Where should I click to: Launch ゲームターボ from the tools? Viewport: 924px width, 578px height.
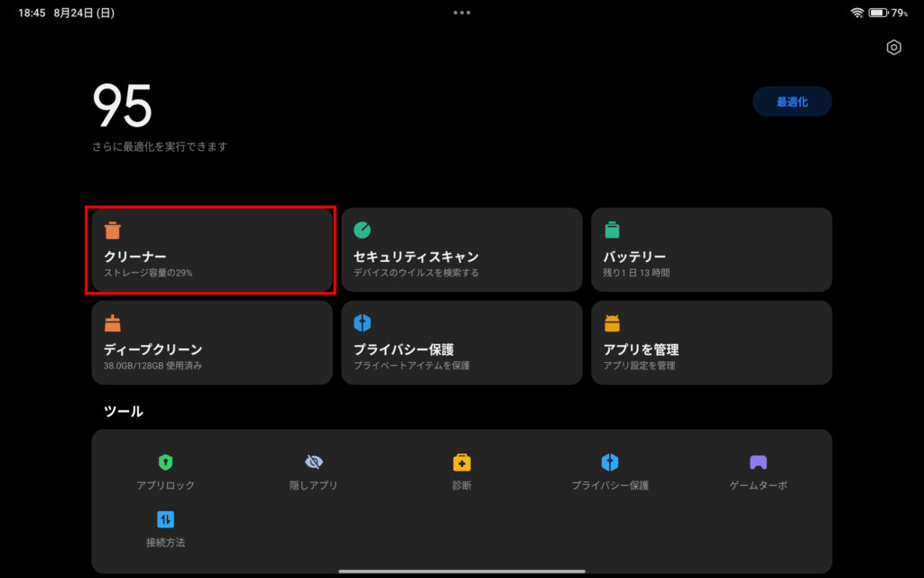757,461
